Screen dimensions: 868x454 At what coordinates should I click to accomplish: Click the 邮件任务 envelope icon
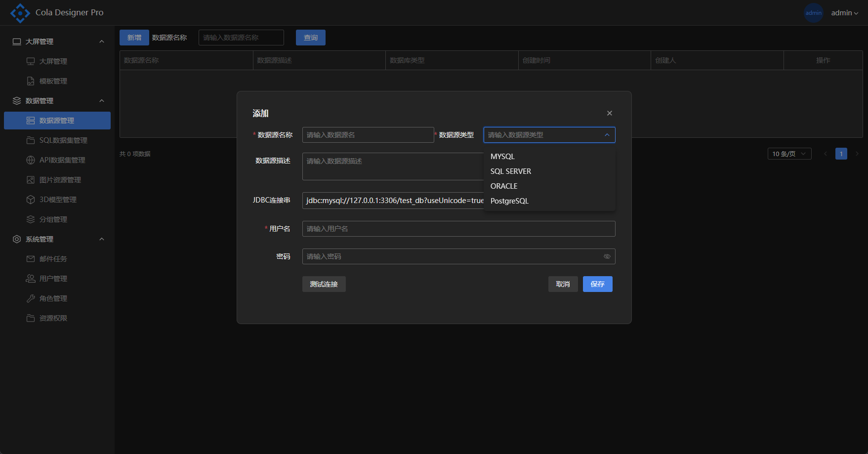(31, 259)
